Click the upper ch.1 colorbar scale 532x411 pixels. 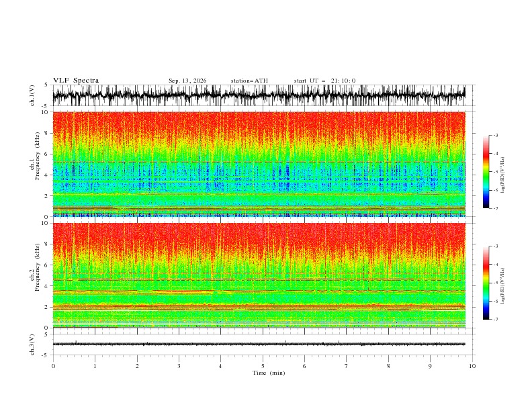pyautogui.click(x=486, y=172)
